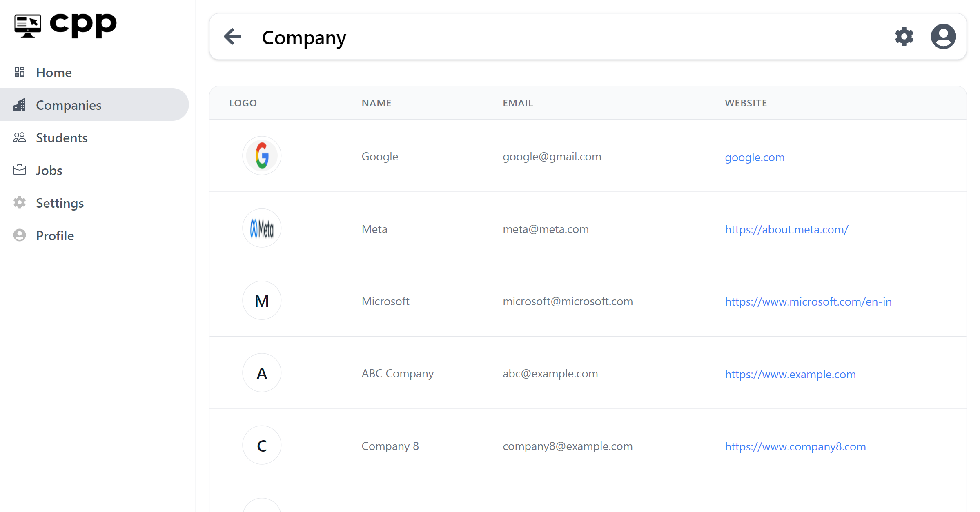Screen dimensions: 980x512
Task: Click the Microsoft 'M' avatar
Action: (x=262, y=301)
